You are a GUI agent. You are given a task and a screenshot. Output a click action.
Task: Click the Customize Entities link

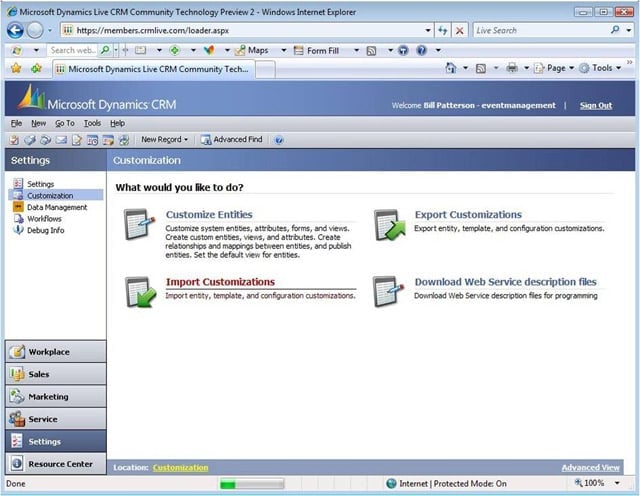tap(209, 214)
